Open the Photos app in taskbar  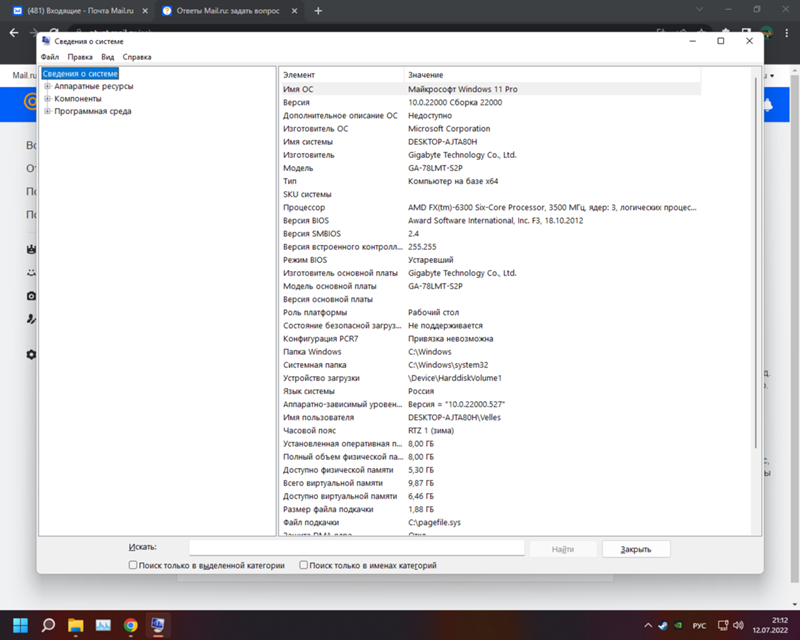point(103,625)
